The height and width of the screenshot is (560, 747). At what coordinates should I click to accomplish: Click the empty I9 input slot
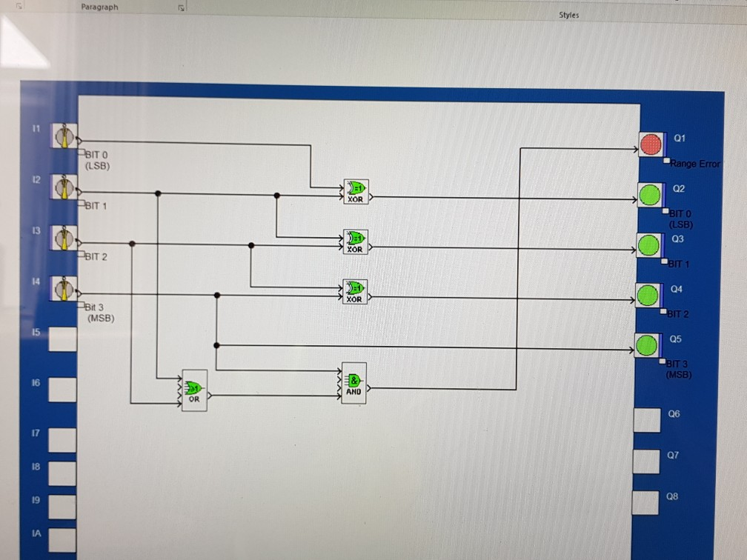tap(62, 507)
